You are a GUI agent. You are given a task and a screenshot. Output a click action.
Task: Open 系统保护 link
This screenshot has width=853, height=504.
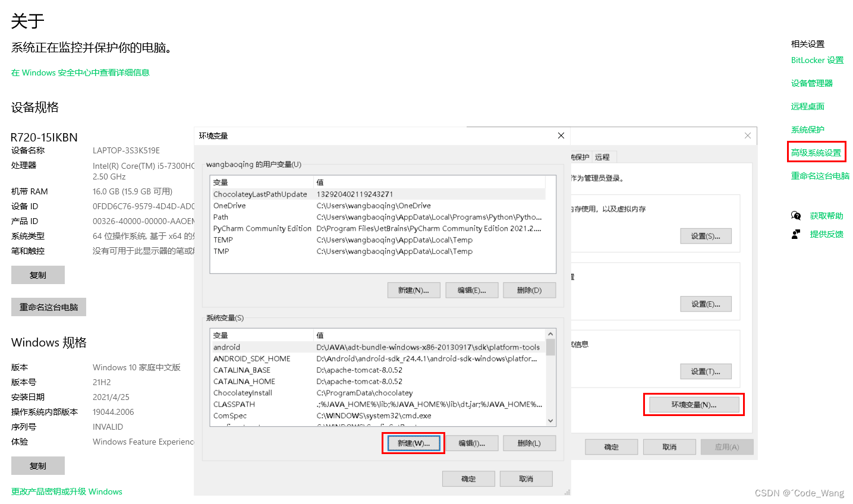pyautogui.click(x=808, y=130)
